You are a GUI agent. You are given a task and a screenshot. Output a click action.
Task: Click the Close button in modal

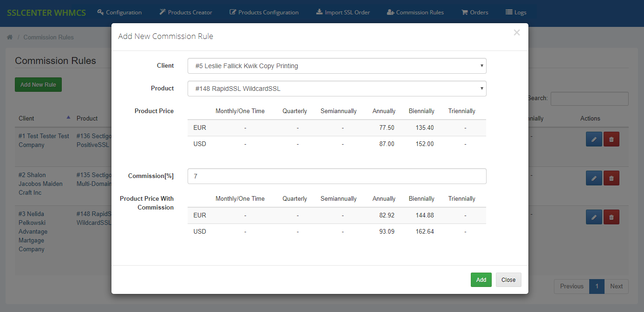coord(508,280)
